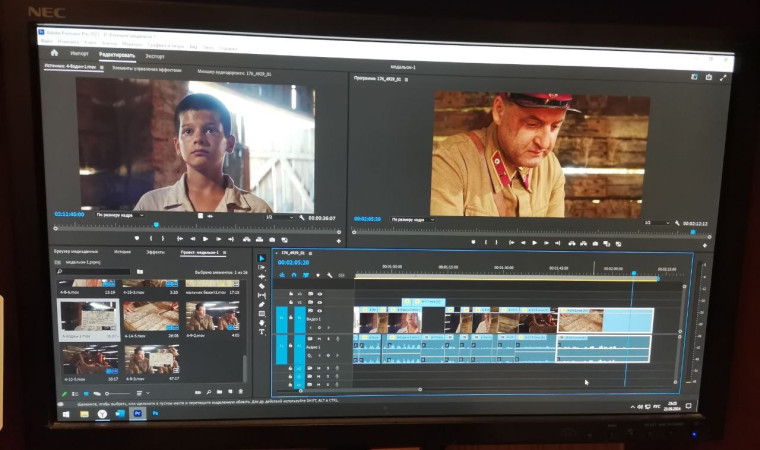Add a marker from the timeline toolbar
The image size is (760, 450).
[x=318, y=275]
